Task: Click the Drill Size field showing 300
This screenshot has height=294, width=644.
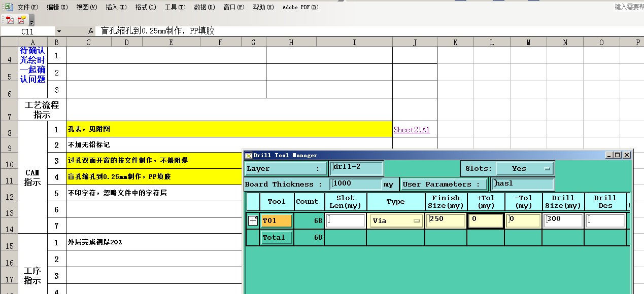Action: click(563, 220)
